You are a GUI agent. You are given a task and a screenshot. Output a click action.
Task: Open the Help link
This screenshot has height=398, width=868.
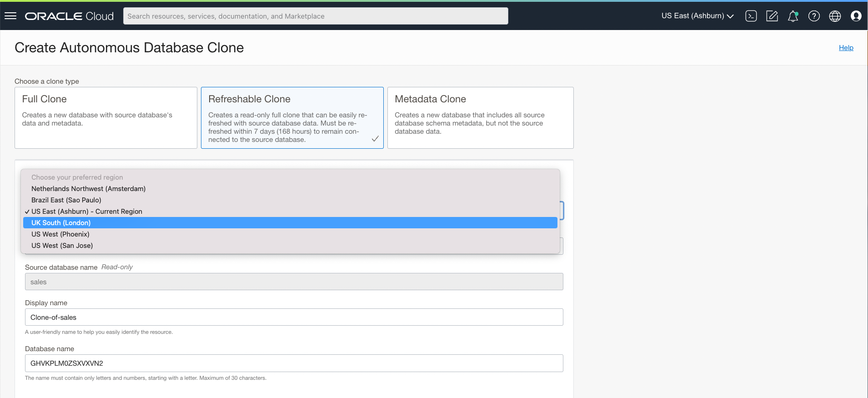pyautogui.click(x=846, y=48)
